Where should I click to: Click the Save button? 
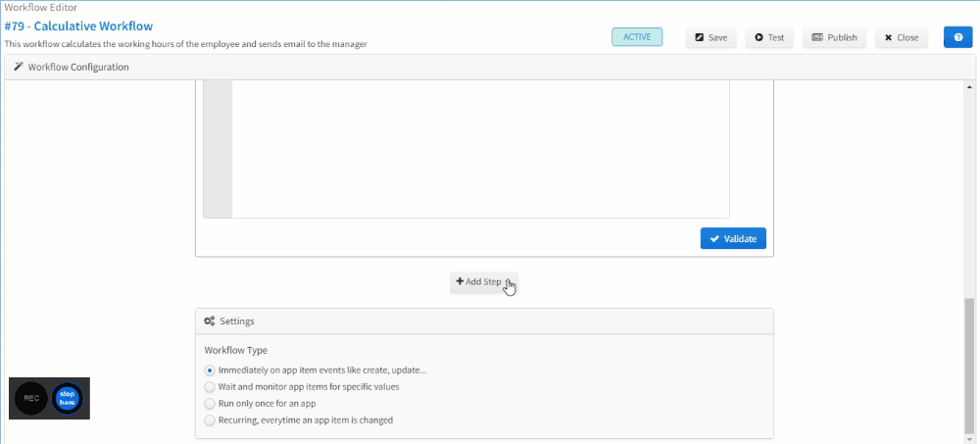point(711,37)
